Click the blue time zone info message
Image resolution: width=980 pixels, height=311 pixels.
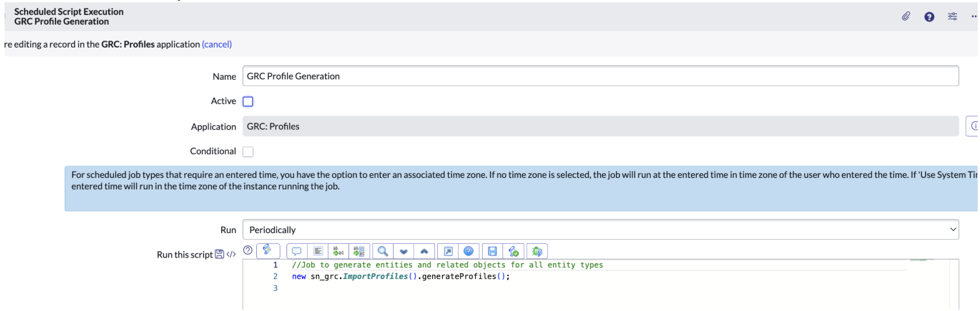click(522, 188)
